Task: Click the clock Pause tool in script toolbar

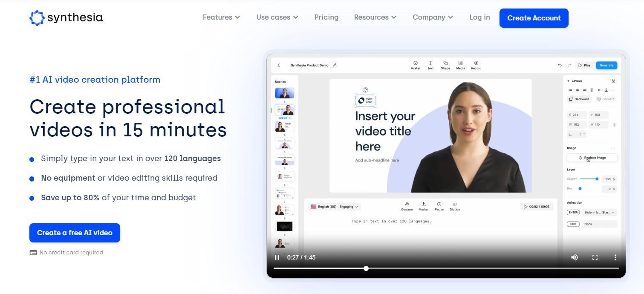Action: click(439, 206)
